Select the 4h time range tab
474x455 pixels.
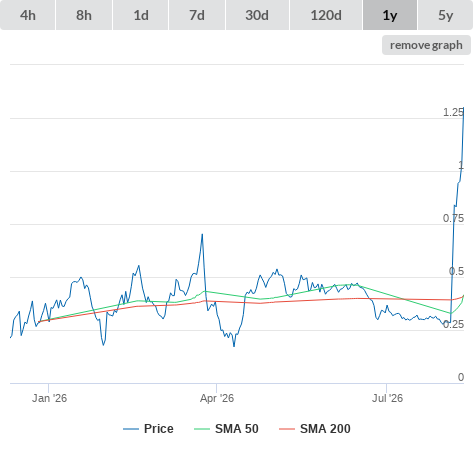pyautogui.click(x=28, y=15)
